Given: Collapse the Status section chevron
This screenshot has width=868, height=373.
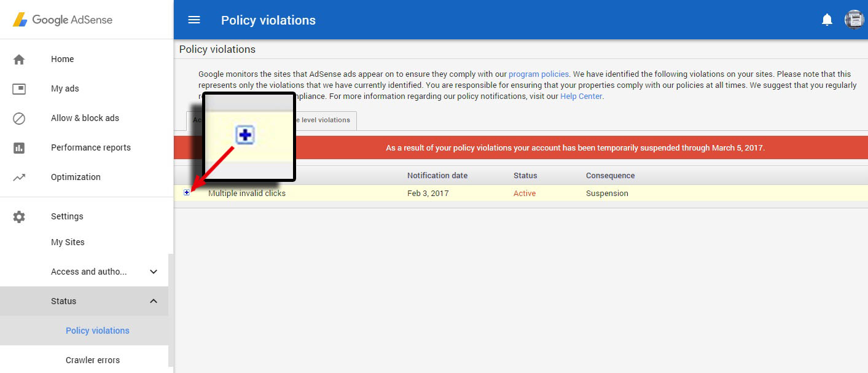Looking at the screenshot, I should [154, 301].
